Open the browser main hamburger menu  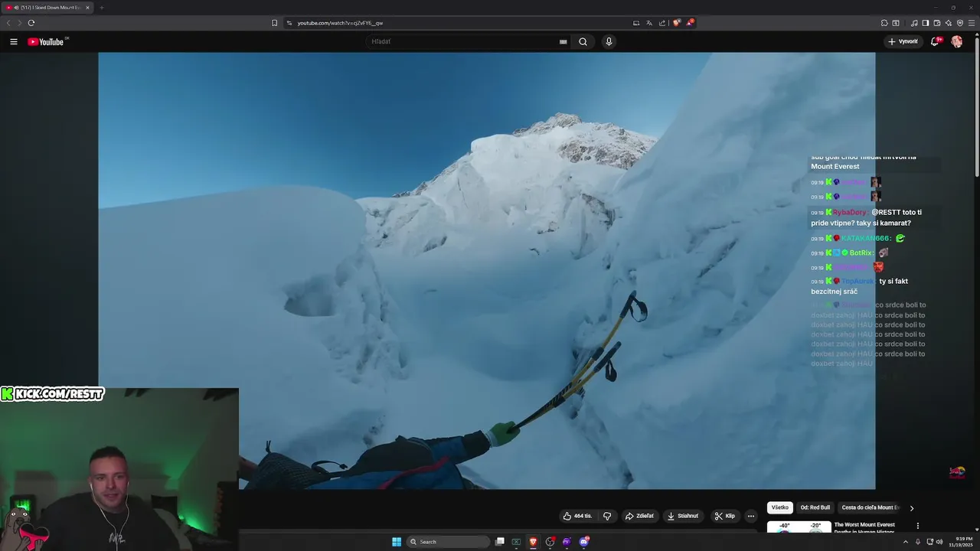pos(972,23)
